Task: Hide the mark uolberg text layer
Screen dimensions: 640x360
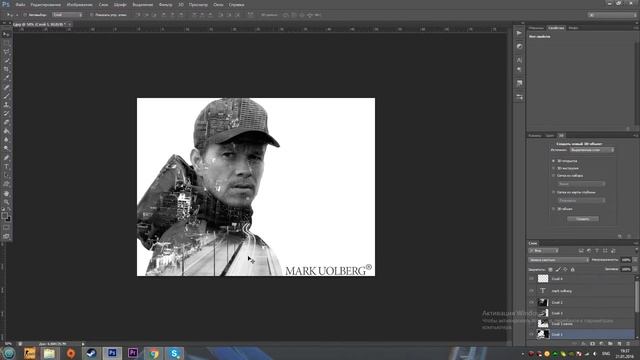Action: 531,291
